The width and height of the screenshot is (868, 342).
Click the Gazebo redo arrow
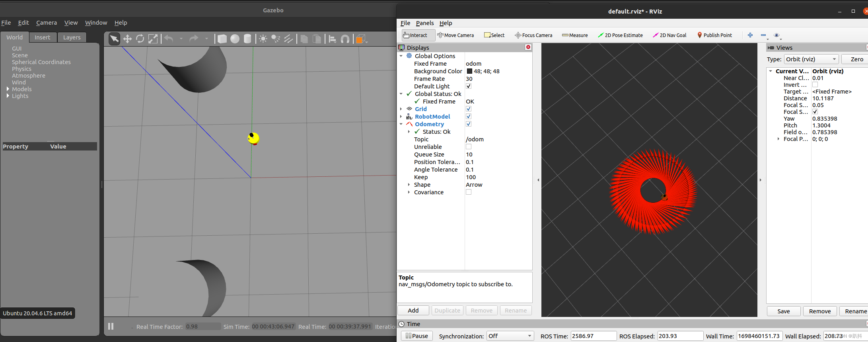tap(194, 39)
